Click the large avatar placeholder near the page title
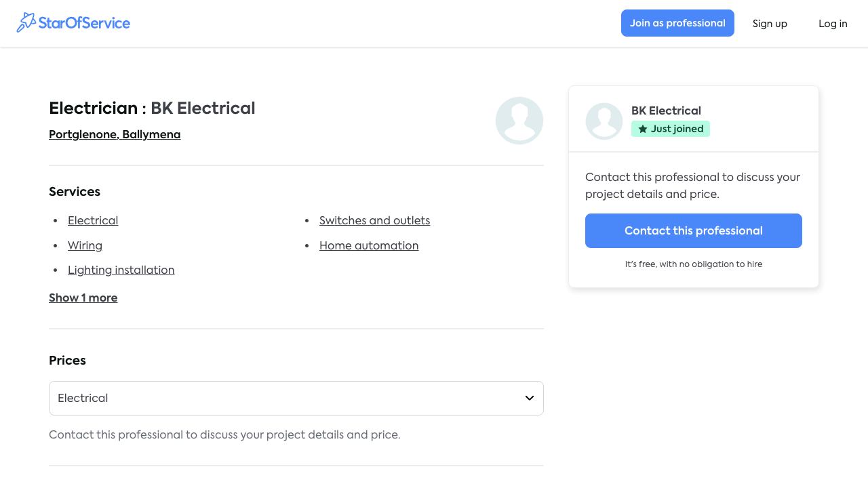 coord(519,121)
